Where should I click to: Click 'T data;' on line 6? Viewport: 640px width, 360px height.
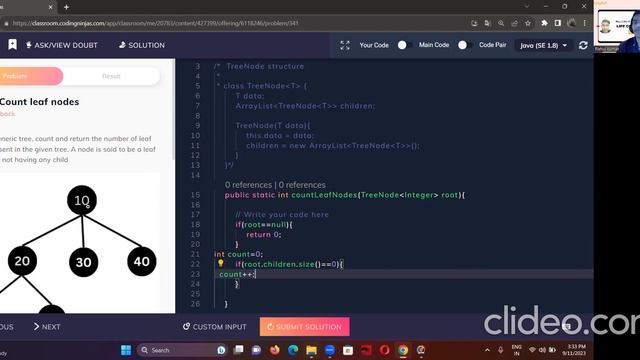[x=250, y=96]
